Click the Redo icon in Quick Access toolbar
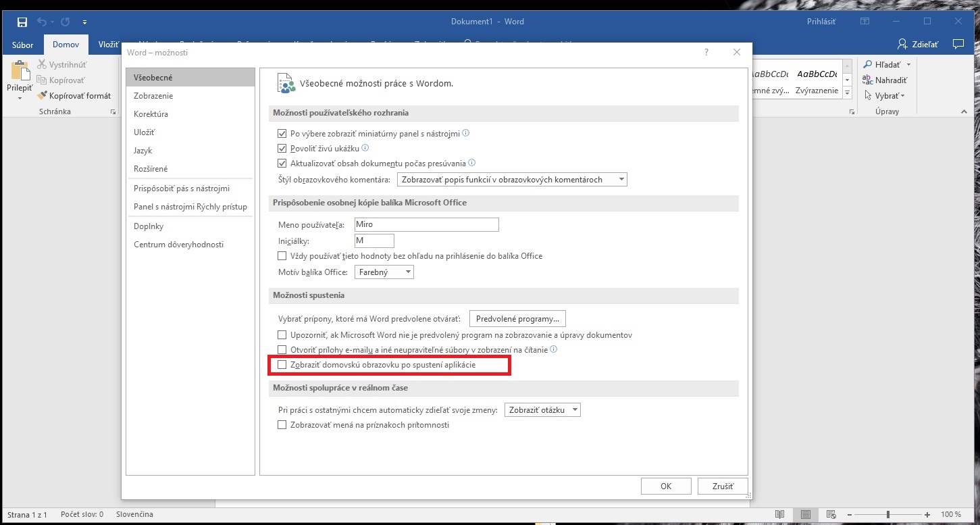The width and height of the screenshot is (980, 525). [x=66, y=22]
